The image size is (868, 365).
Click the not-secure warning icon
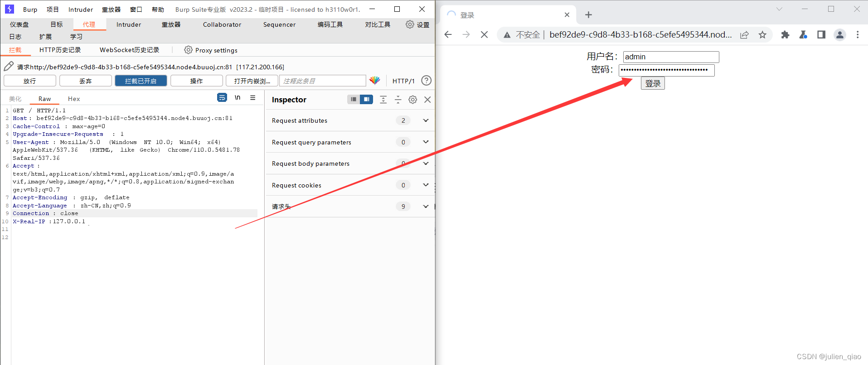tap(507, 35)
